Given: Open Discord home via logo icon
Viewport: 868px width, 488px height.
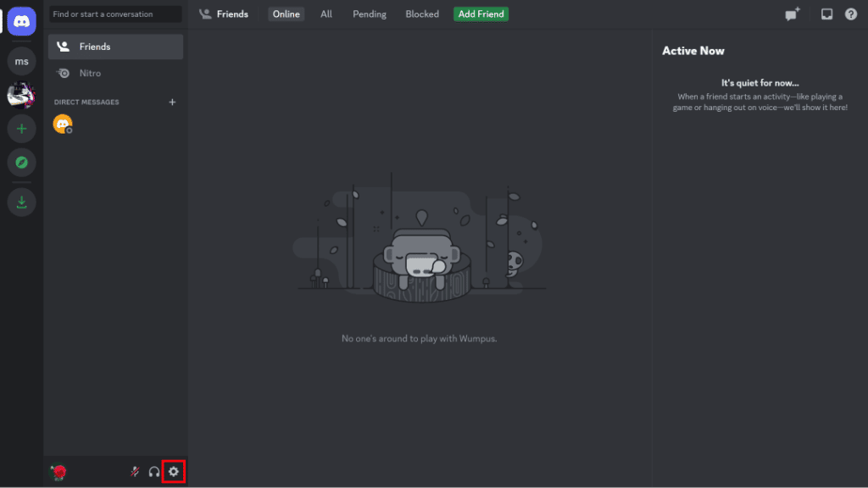Looking at the screenshot, I should point(21,21).
